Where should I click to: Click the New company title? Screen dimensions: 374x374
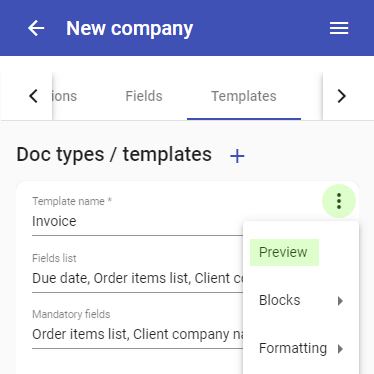pyautogui.click(x=130, y=29)
